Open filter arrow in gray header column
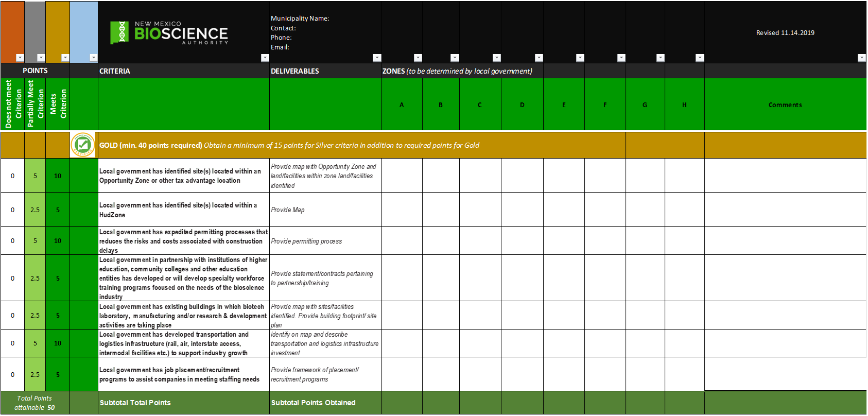The image size is (868, 416). (x=41, y=58)
